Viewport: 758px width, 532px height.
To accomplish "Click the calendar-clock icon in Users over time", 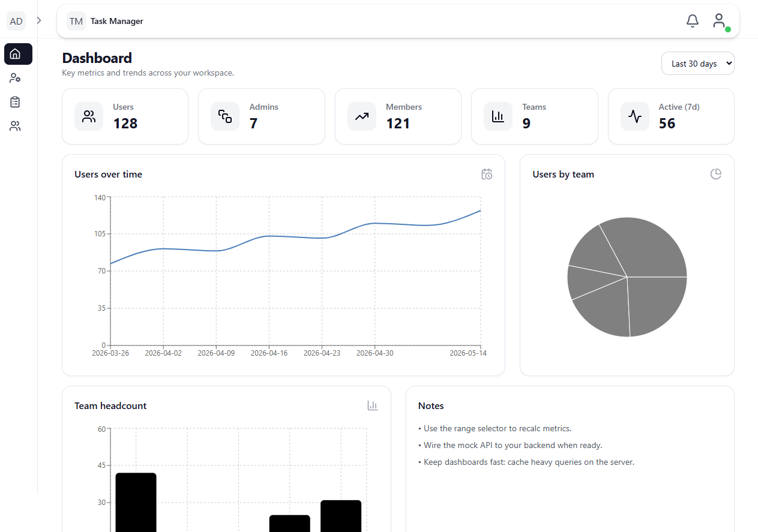I will tap(487, 175).
